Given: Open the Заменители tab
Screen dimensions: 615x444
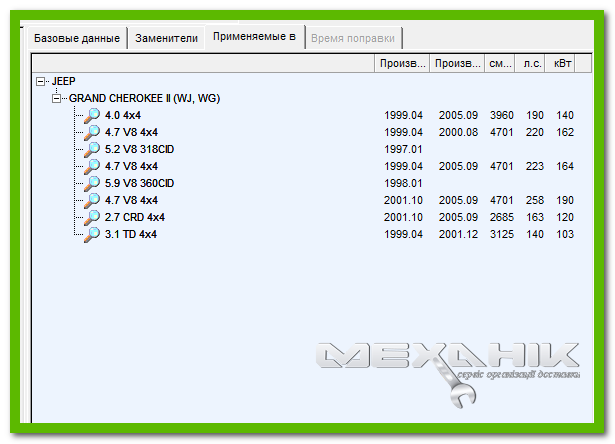Looking at the screenshot, I should 166,38.
